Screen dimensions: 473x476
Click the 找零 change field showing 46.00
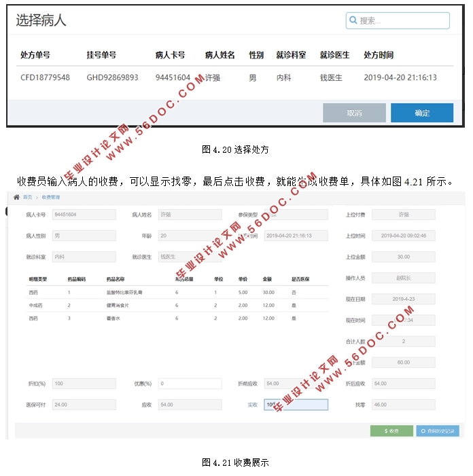(x=403, y=405)
